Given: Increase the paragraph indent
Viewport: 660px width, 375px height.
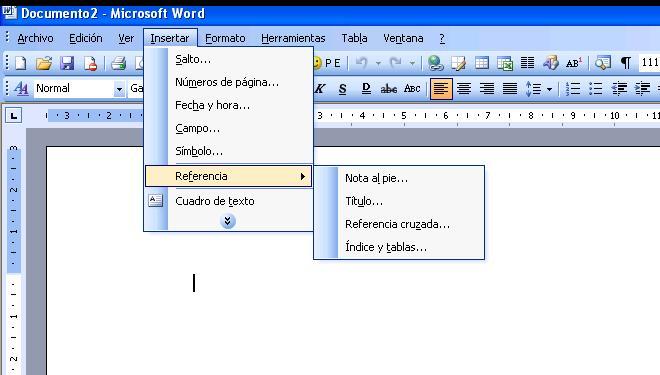Looking at the screenshot, I should point(642,89).
